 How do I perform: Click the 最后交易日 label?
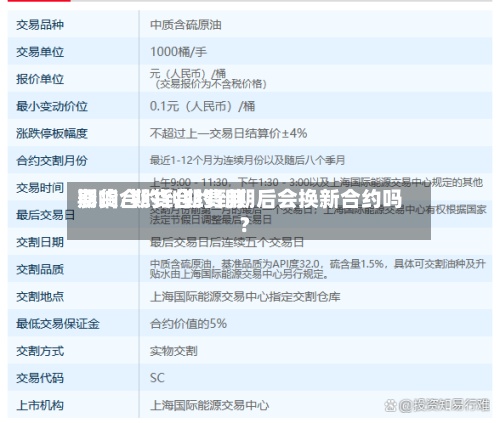tap(46, 215)
